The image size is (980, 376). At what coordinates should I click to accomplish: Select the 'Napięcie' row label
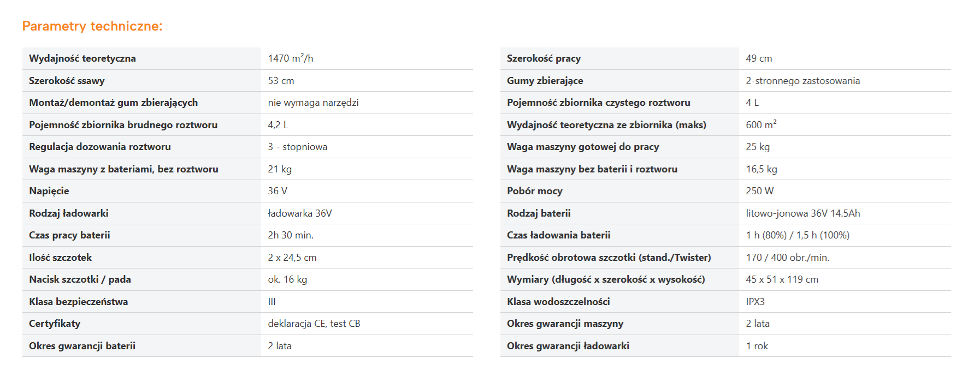[49, 191]
